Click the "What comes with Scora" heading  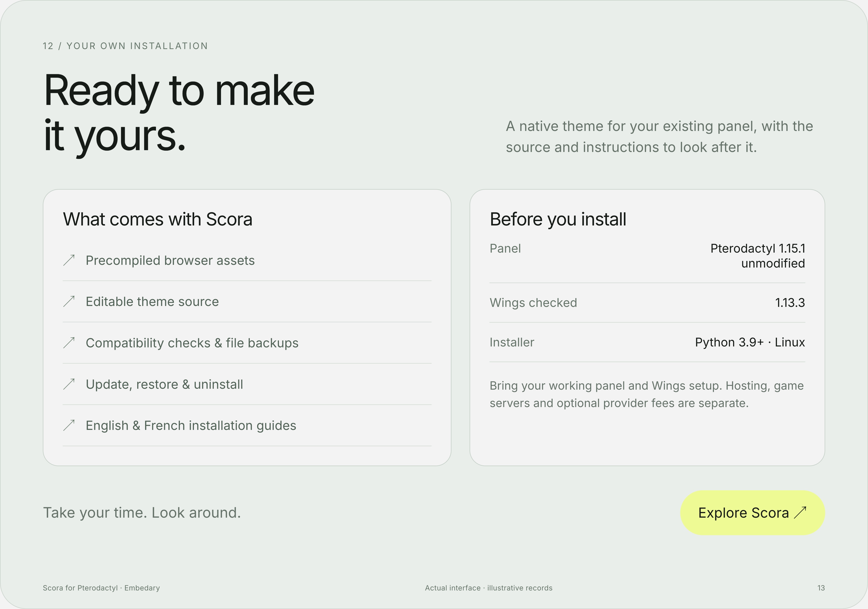158,219
